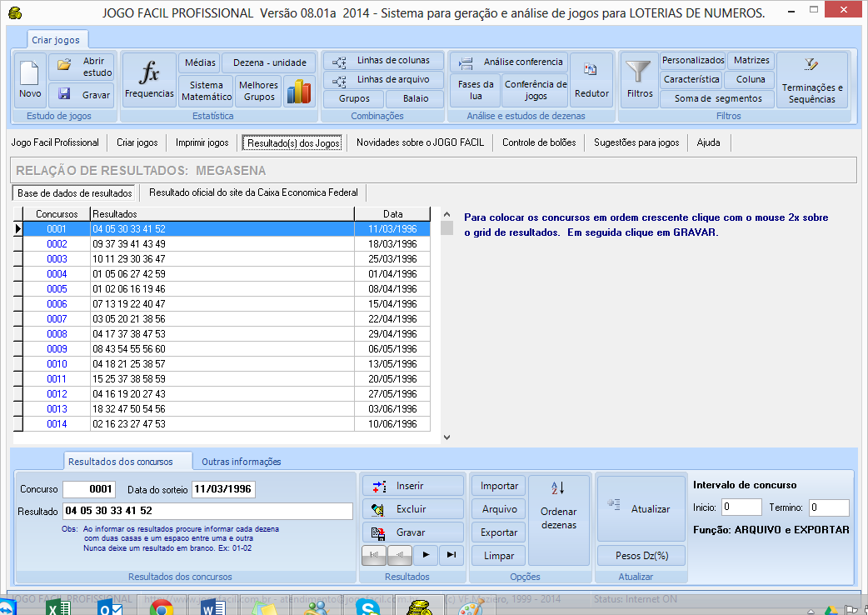This screenshot has height=615, width=868.
Task: Click the Novo blank document icon
Action: click(30, 80)
